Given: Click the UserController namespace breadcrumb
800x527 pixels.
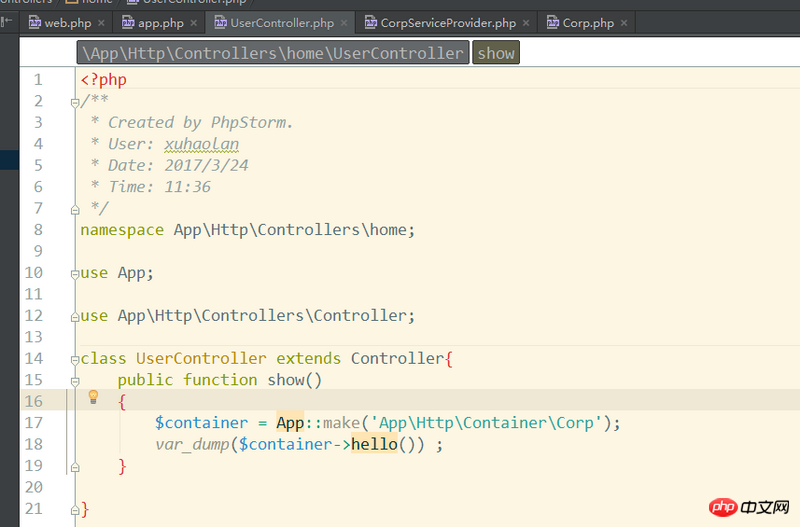Looking at the screenshot, I should 273,53.
